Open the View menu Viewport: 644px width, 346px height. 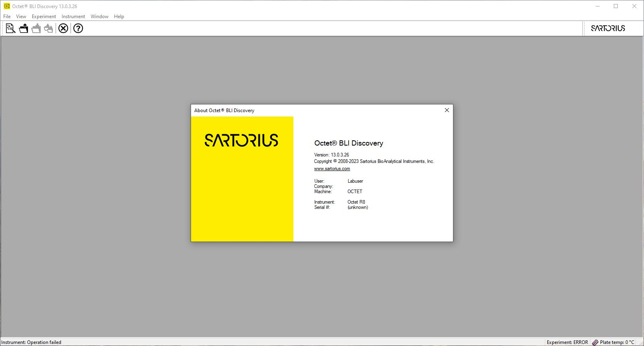21,17
